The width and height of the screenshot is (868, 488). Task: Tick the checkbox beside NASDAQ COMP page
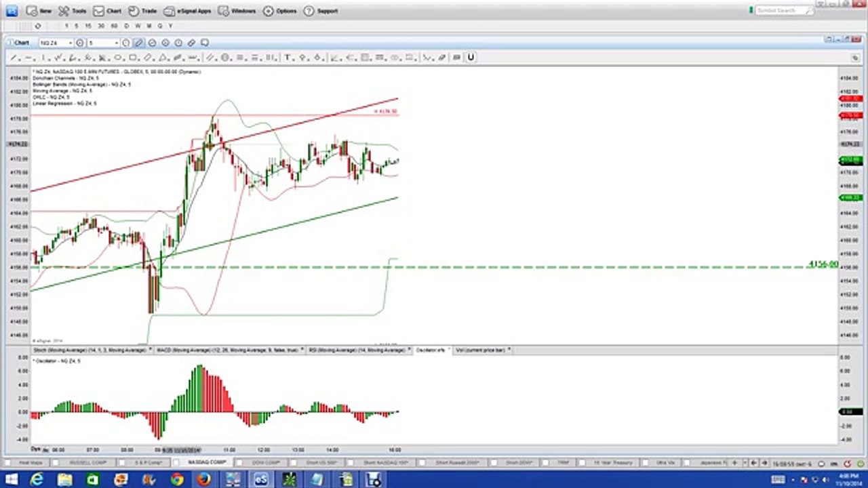[x=176, y=462]
